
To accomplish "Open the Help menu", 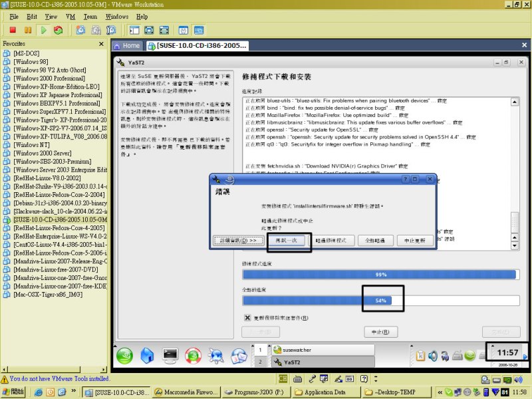I will 142,17.
